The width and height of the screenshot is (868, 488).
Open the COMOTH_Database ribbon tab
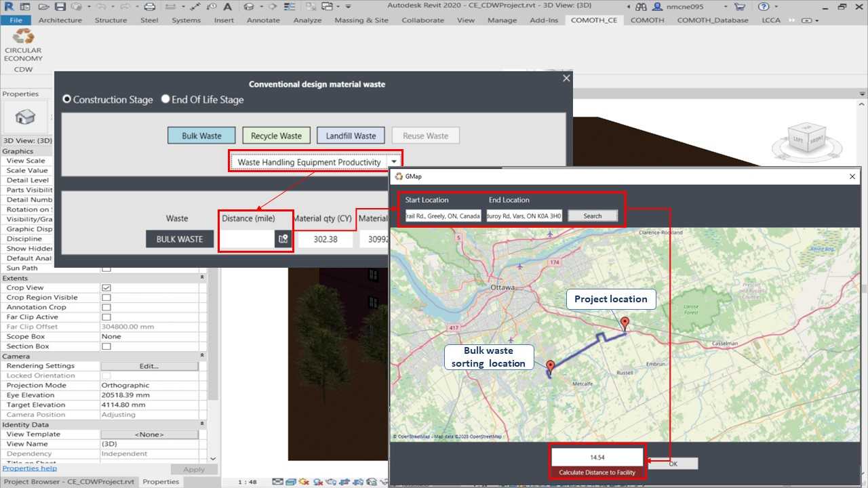click(713, 20)
